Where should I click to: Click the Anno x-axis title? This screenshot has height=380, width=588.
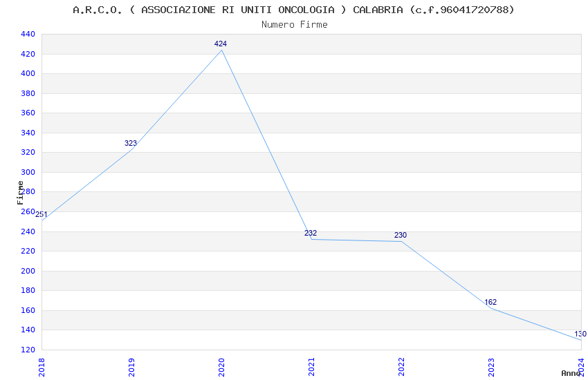571,373
